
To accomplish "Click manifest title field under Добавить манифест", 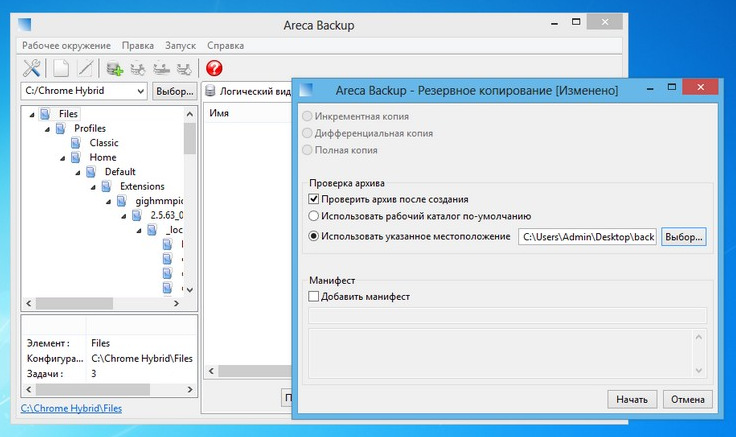I will pyautogui.click(x=507, y=315).
